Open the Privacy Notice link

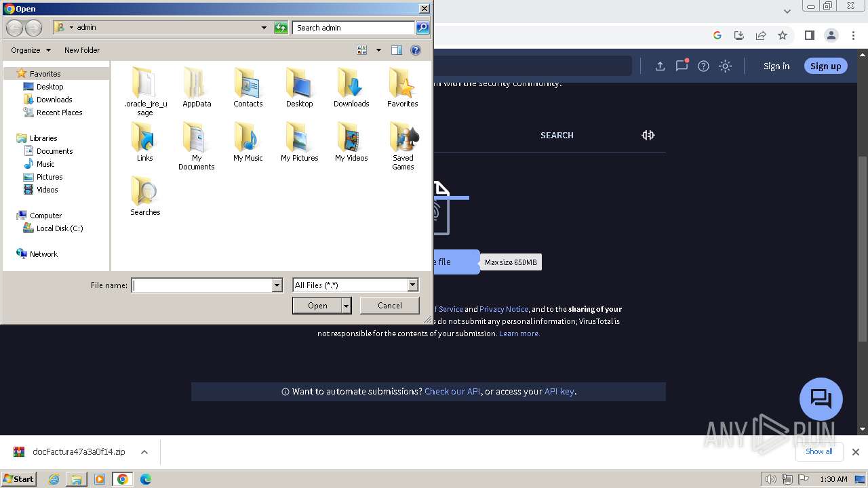[504, 309]
